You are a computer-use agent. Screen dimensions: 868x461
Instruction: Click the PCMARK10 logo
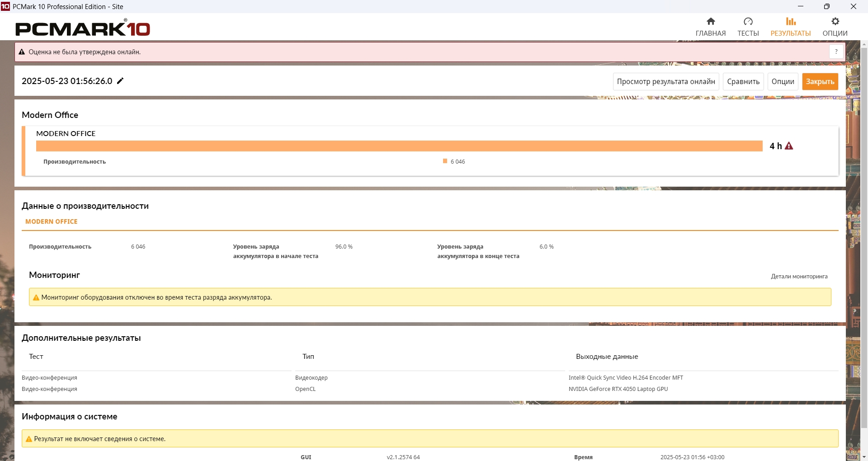pyautogui.click(x=83, y=28)
